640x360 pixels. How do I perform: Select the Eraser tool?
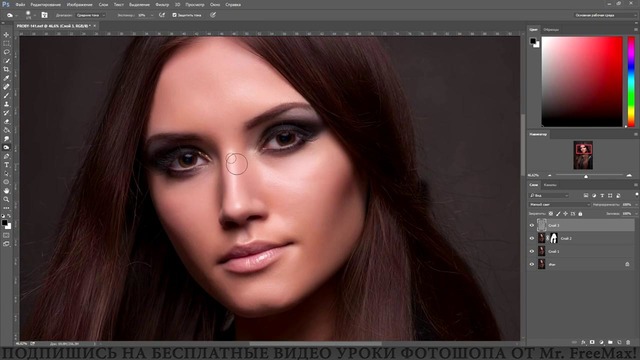6,121
